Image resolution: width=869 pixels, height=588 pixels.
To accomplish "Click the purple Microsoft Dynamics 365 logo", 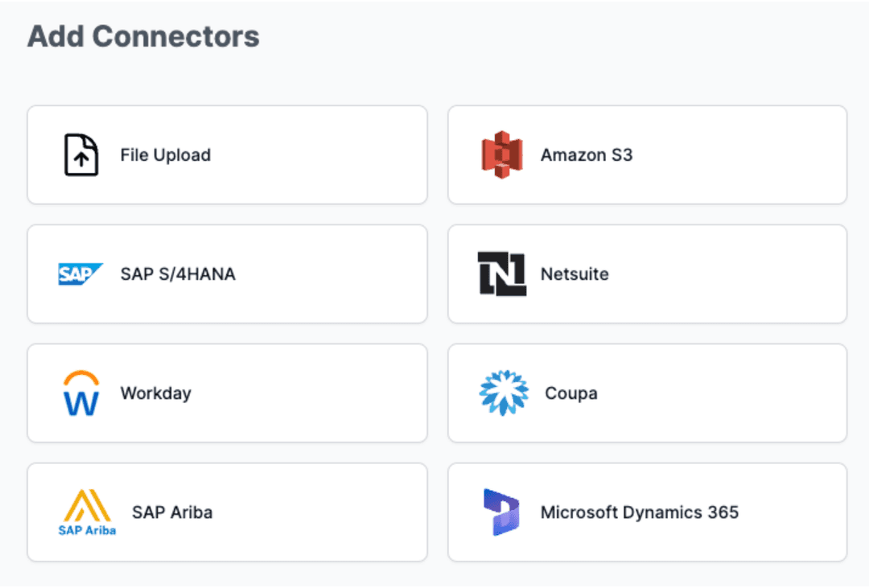I will click(x=501, y=512).
